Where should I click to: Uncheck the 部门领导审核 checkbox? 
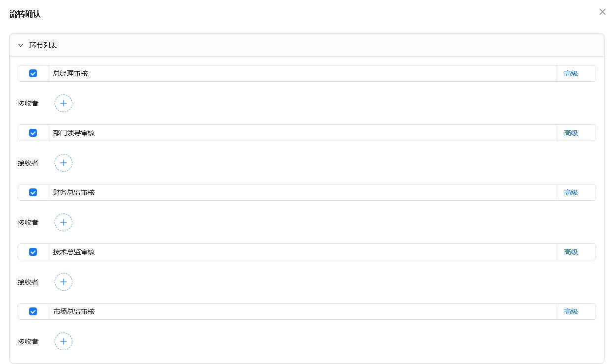pyautogui.click(x=33, y=133)
